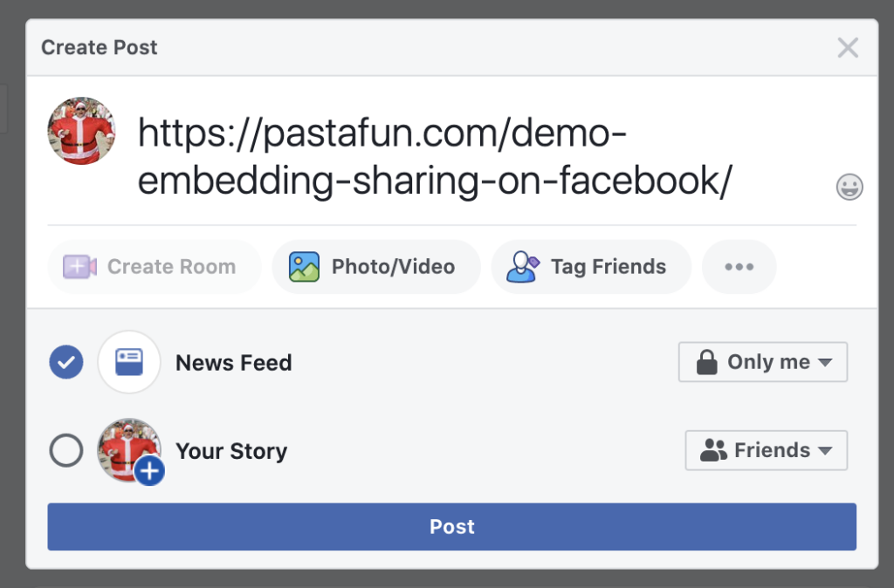The image size is (894, 588).
Task: Click the Tag Friends person icon
Action: click(522, 267)
